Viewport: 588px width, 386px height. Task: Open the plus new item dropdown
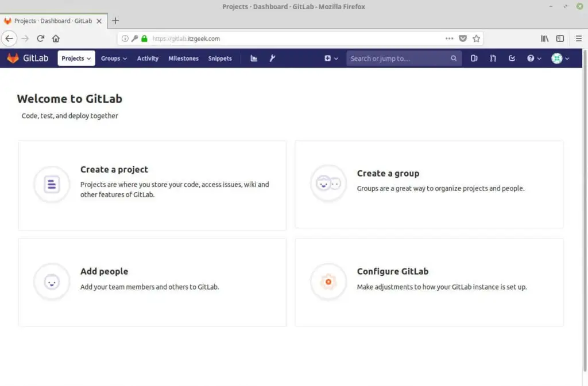tap(331, 59)
